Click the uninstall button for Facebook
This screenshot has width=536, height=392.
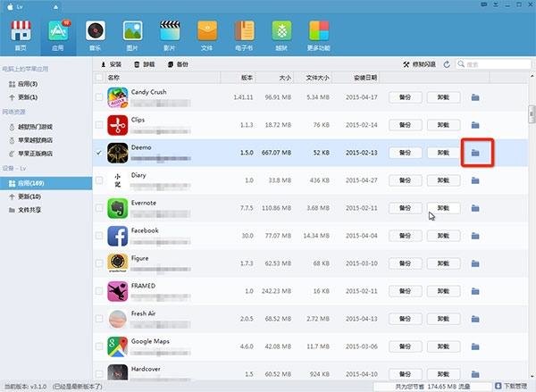tap(443, 236)
